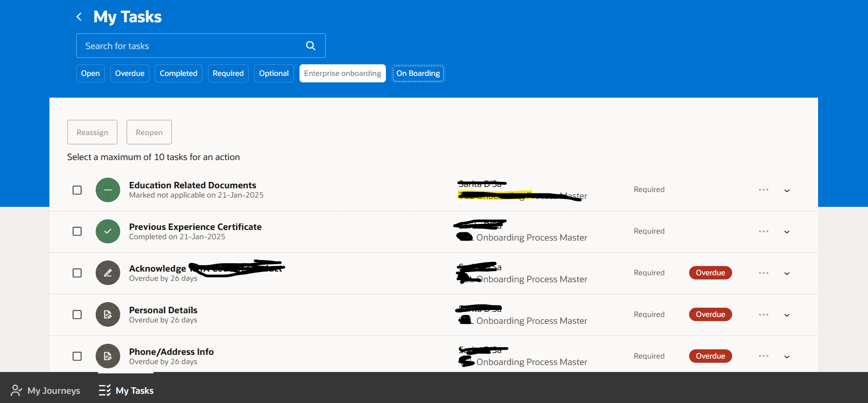Open more actions for Phone/Address Info
Image resolution: width=868 pixels, height=403 pixels.
764,356
